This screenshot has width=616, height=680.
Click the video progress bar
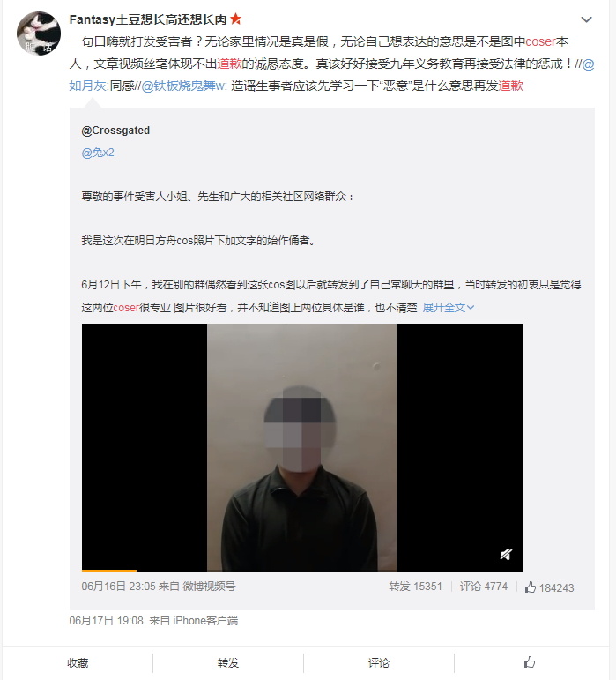click(302, 570)
